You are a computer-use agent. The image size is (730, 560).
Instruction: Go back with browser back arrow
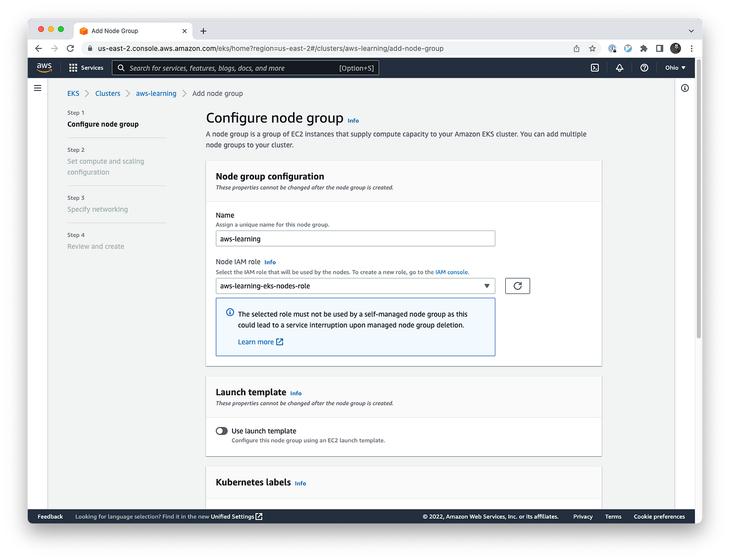[39, 48]
